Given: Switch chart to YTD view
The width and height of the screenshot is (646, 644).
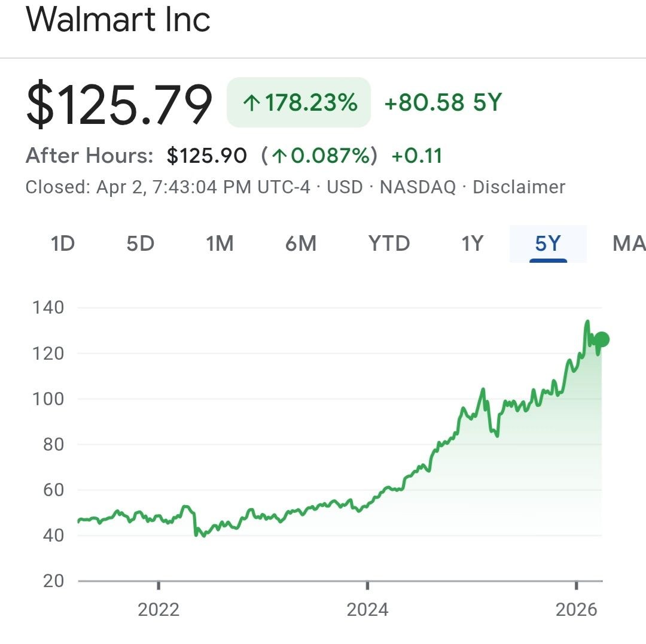Looking at the screenshot, I should [389, 244].
